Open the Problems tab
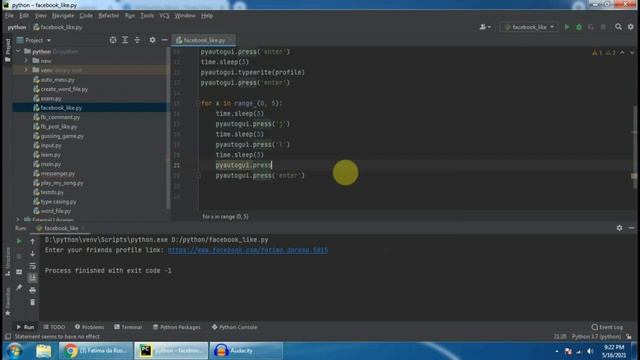Viewport: 640px width, 360px height. (x=89, y=327)
